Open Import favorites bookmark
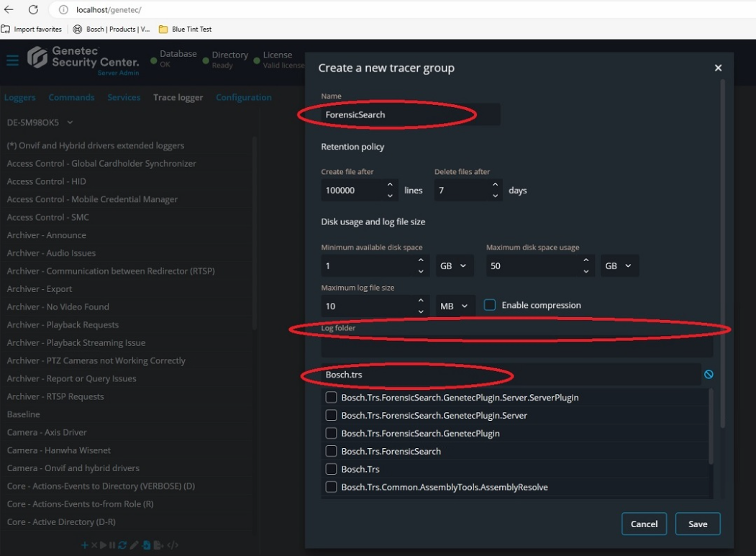Screen dimensions: 756x556 [x=32, y=29]
